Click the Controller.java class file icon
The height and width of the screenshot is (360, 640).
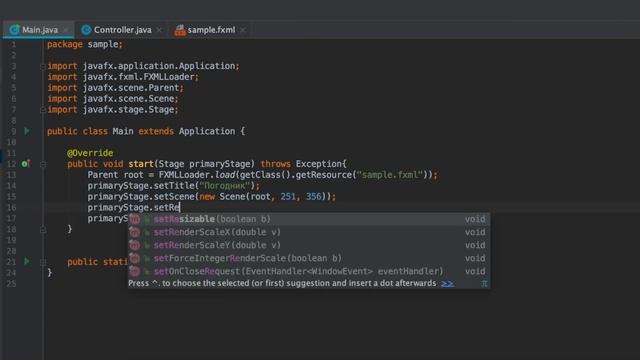pos(86,30)
